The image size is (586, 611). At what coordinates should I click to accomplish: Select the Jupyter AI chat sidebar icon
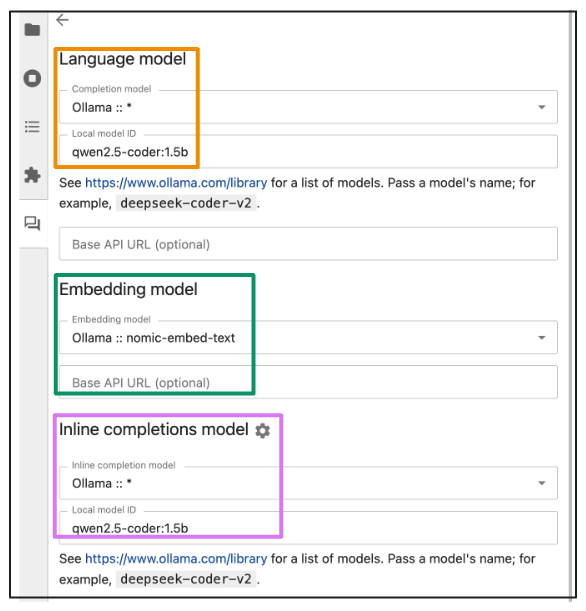32,224
